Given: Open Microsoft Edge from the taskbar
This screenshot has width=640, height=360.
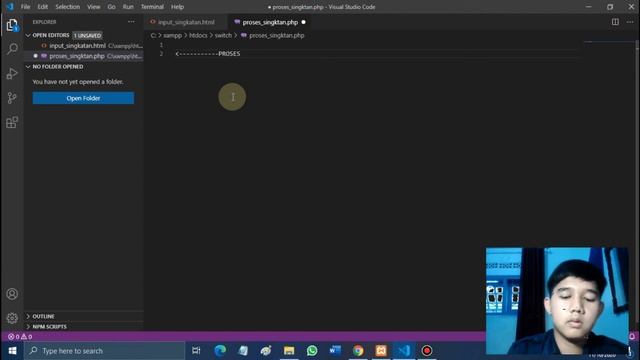Looking at the screenshot, I should click(220, 351).
